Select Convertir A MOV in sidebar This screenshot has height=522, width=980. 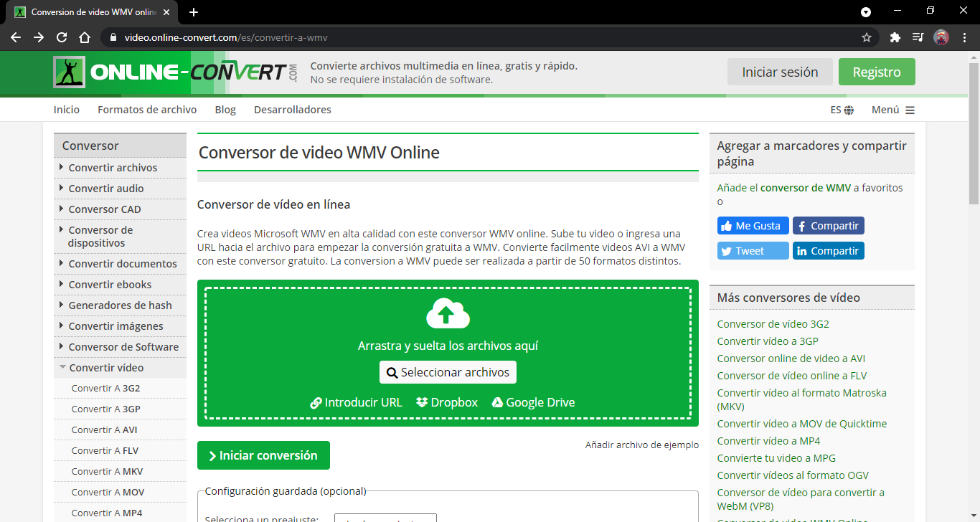pos(108,493)
